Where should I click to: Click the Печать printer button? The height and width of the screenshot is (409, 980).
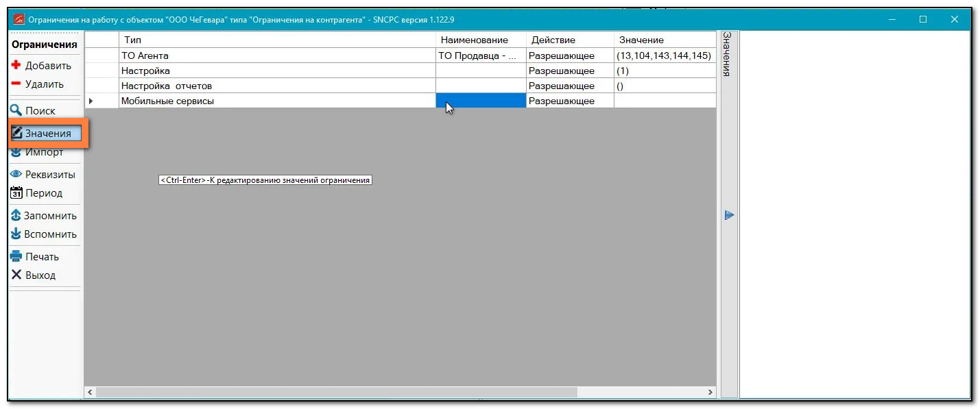point(35,257)
